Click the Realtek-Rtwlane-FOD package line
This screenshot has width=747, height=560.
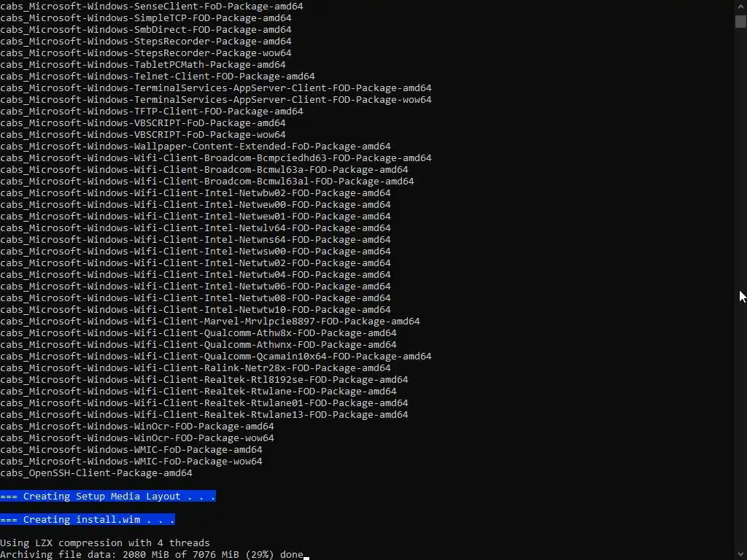pyautogui.click(x=198, y=392)
